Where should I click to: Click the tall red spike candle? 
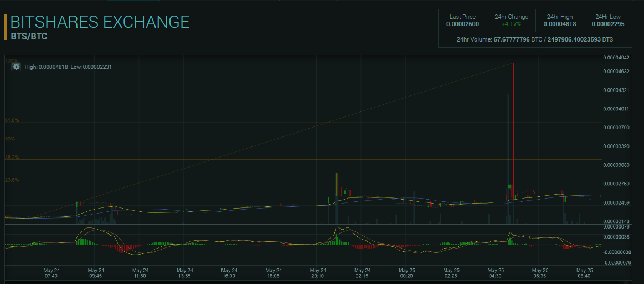pyautogui.click(x=513, y=131)
